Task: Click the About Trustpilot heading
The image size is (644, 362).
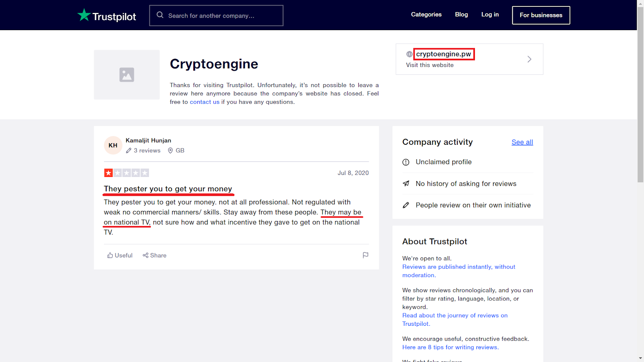Action: pos(435,241)
